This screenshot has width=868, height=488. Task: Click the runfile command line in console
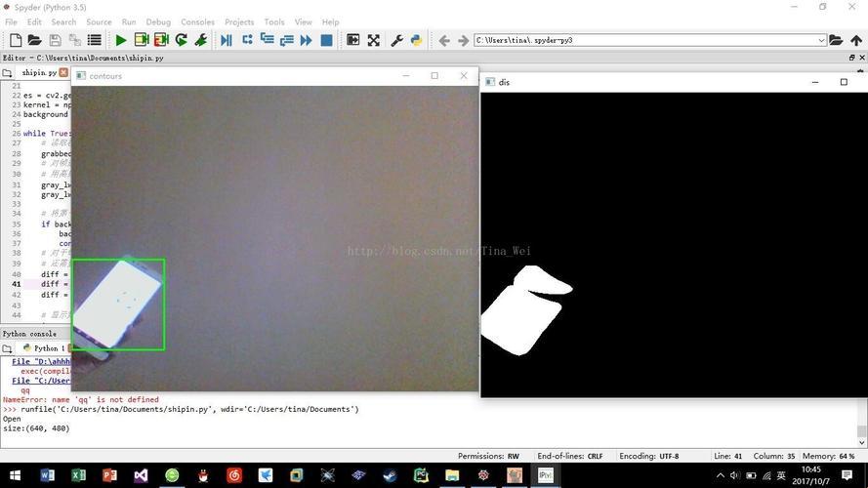click(x=181, y=410)
